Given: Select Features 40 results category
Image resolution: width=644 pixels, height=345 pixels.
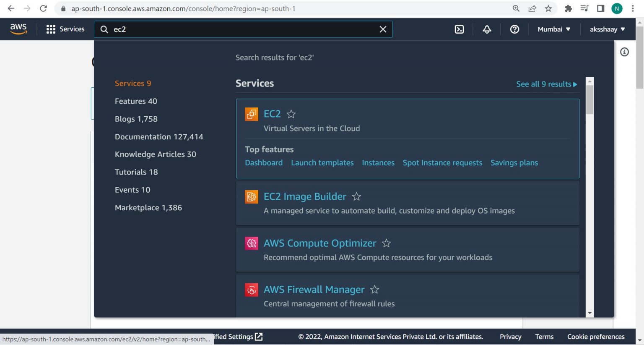Looking at the screenshot, I should 136,101.
